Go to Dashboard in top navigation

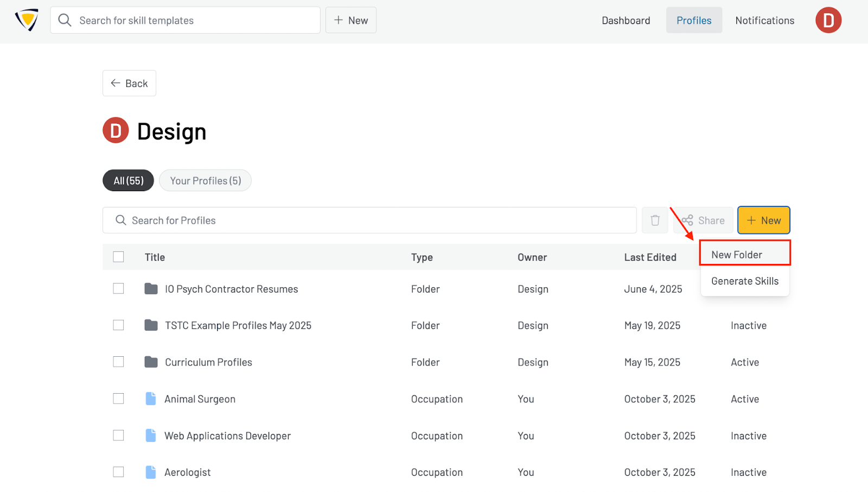pyautogui.click(x=626, y=21)
